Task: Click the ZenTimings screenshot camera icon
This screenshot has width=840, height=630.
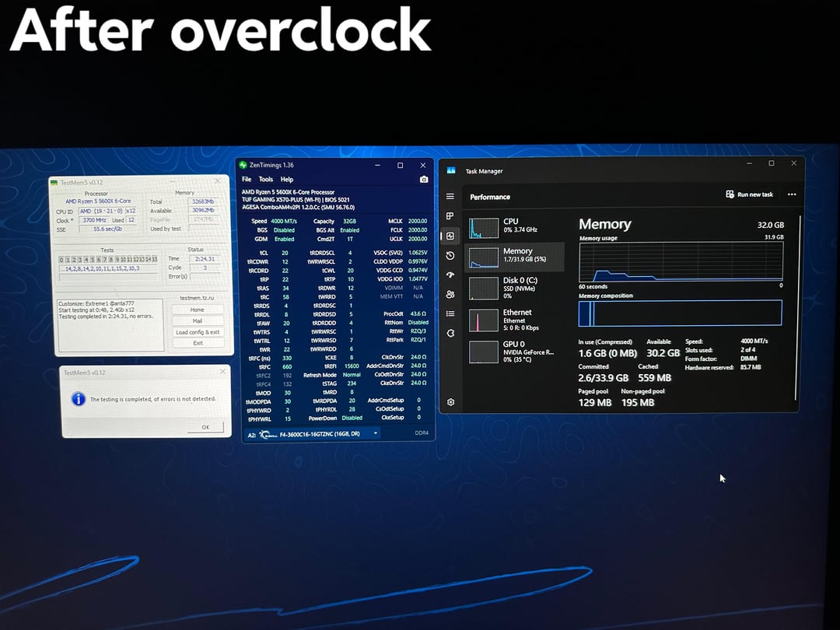Action: (x=423, y=180)
